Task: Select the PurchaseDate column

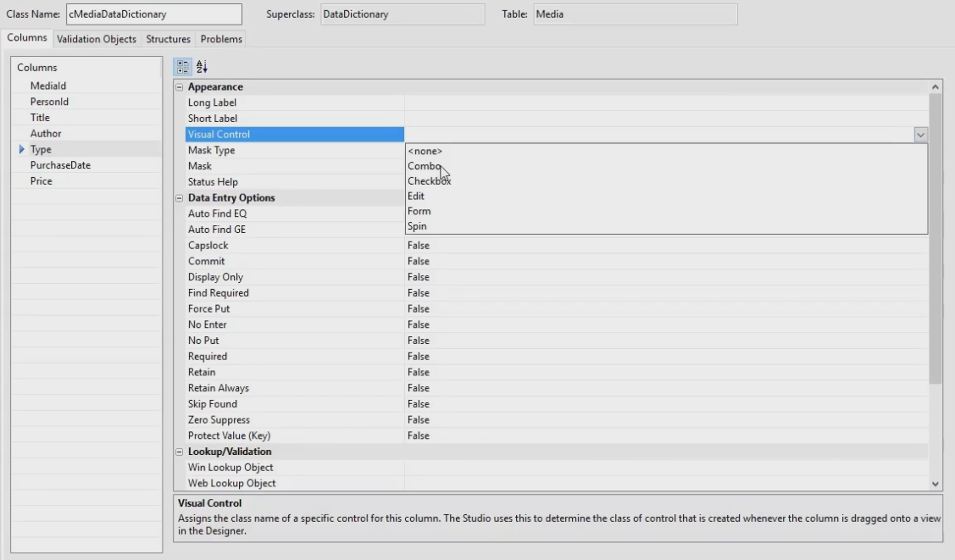Action: tap(60, 165)
